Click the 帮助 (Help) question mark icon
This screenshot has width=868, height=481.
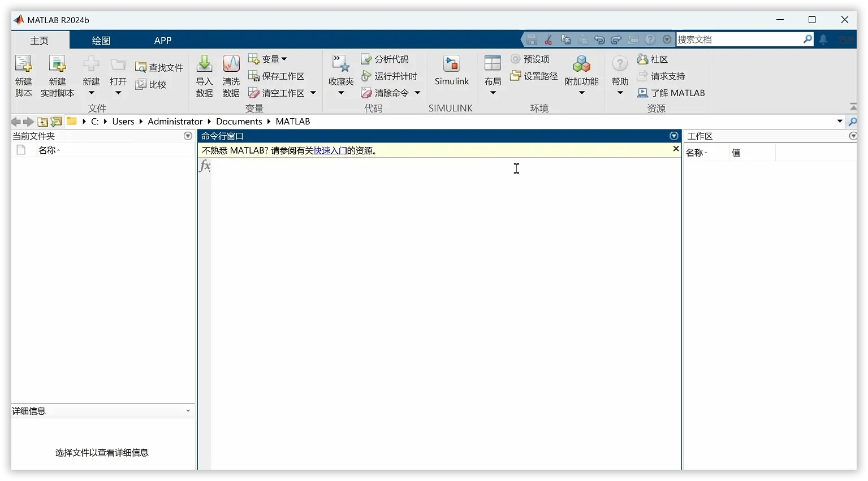tap(620, 63)
